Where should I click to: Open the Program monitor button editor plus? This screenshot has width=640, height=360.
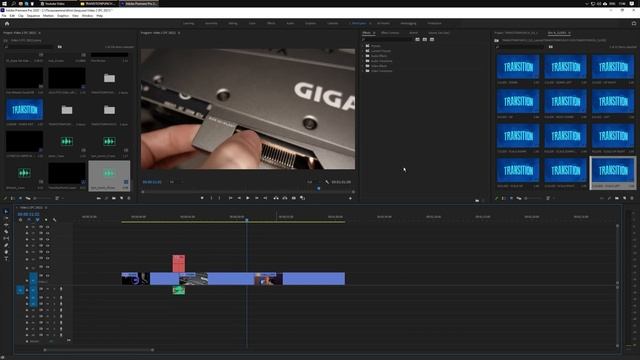pyautogui.click(x=350, y=198)
